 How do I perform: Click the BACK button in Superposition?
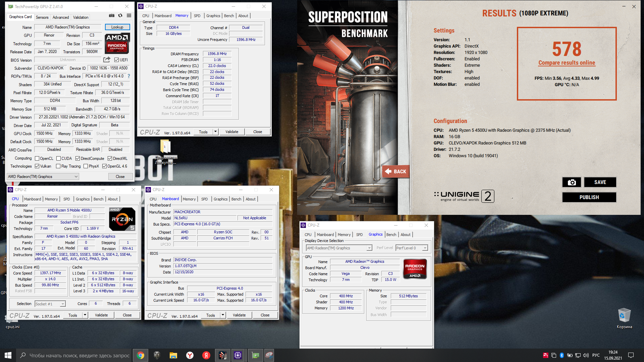pyautogui.click(x=396, y=172)
